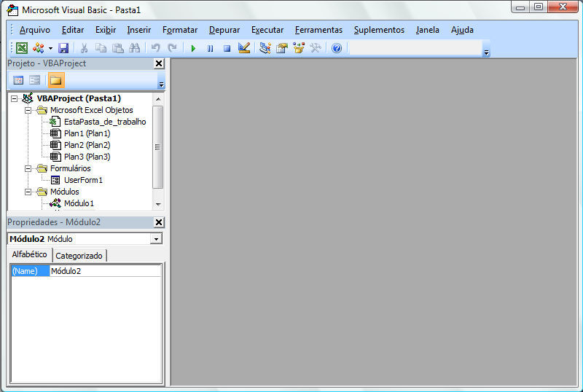Open Find with binoculars icon
583x392 pixels.
pyautogui.click(x=135, y=48)
